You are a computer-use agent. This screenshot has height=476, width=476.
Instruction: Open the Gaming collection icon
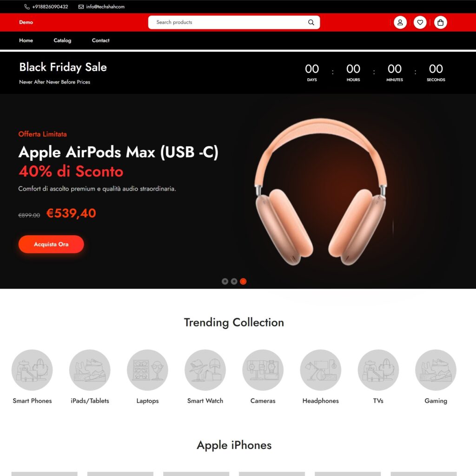436,370
